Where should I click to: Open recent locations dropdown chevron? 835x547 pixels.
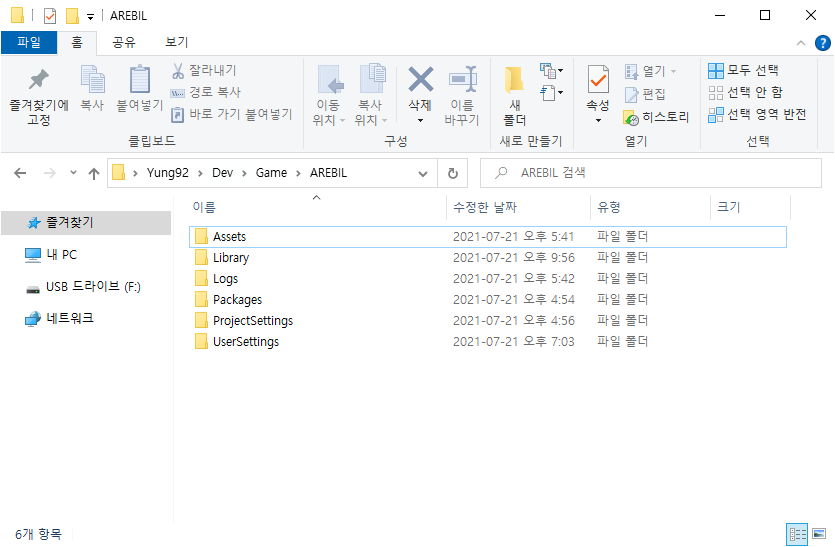[73, 173]
